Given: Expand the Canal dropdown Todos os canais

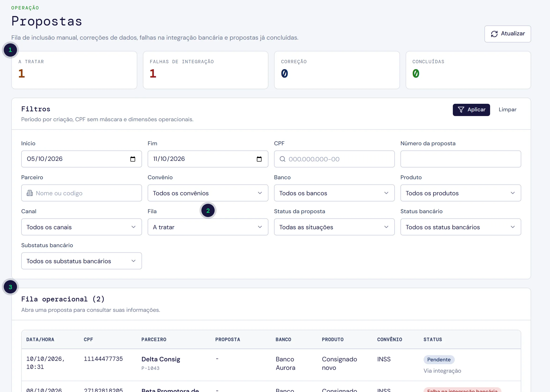Looking at the screenshot, I should pos(82,227).
